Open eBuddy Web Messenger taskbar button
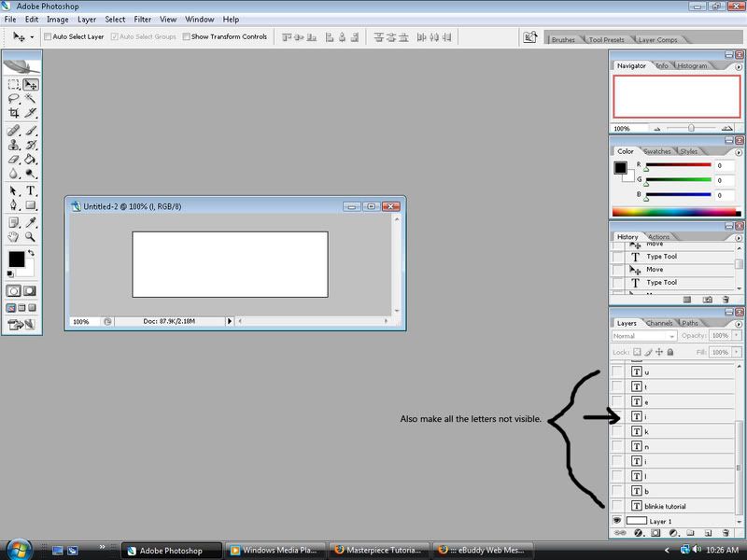This screenshot has height=560, width=747. point(483,550)
